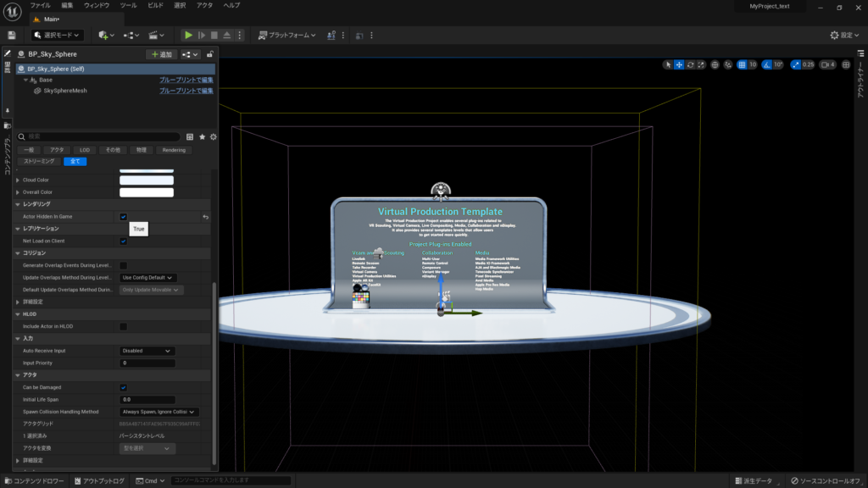Click the Overall Color swatch

[x=146, y=192]
